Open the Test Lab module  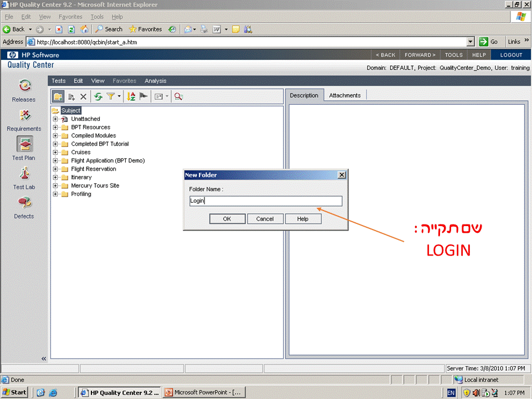click(x=24, y=178)
